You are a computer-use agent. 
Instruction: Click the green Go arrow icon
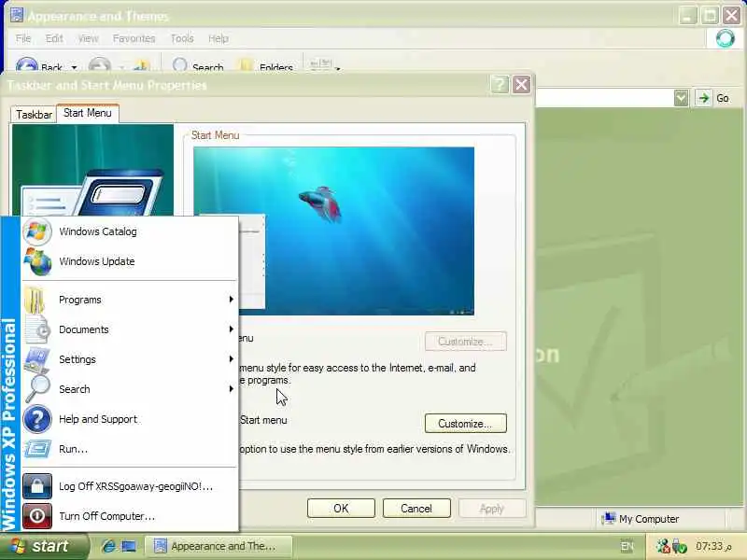(703, 98)
